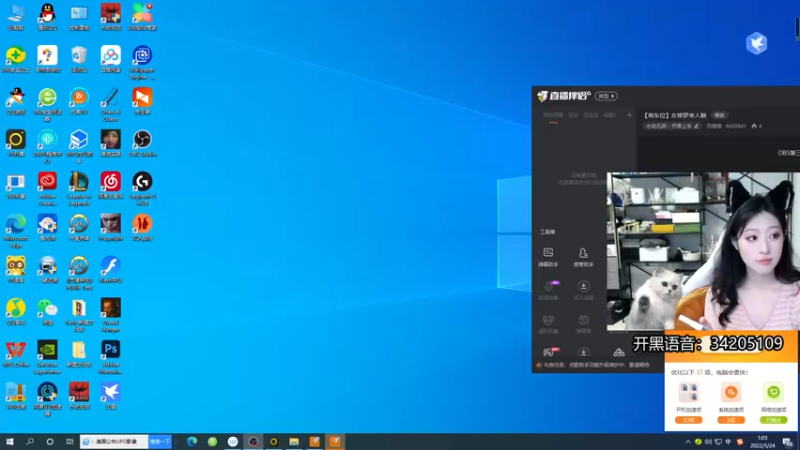Open Task View on the taskbar

pyautogui.click(x=70, y=442)
